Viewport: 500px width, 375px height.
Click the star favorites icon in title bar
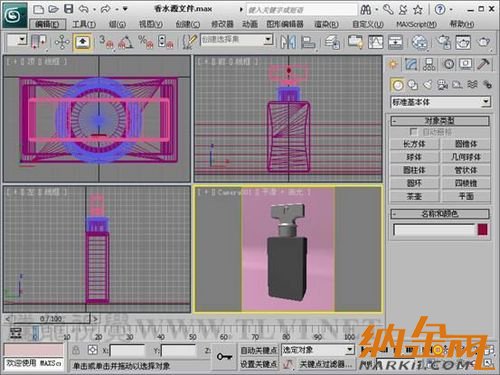418,10
